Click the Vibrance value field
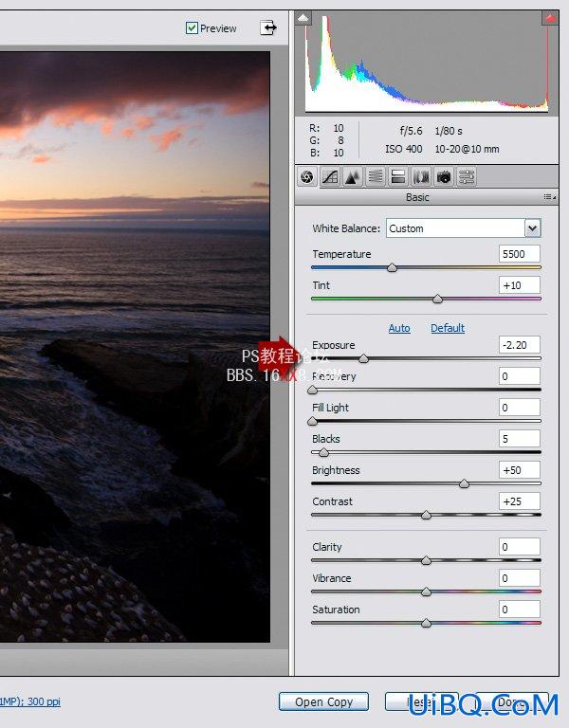 520,578
